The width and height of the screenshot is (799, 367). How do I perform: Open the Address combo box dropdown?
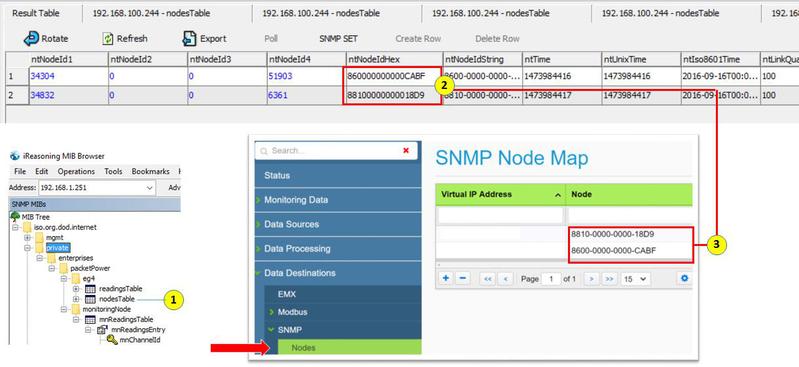pyautogui.click(x=149, y=188)
